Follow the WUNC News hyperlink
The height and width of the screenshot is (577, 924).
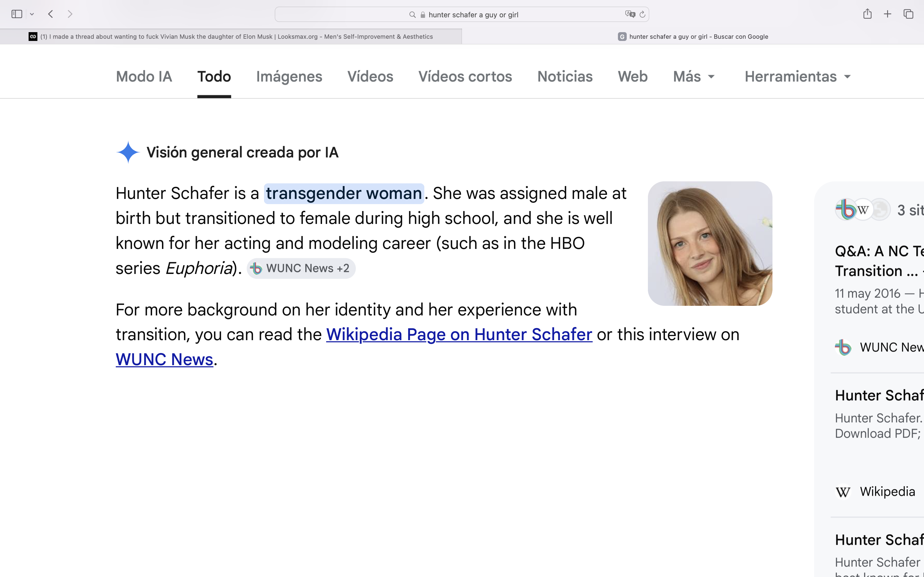coord(164,359)
